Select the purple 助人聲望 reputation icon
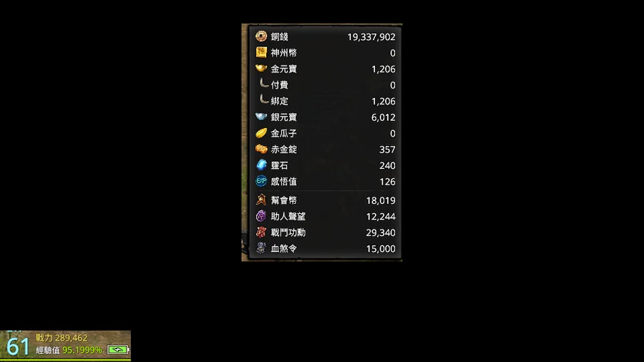This screenshot has height=362, width=644. tap(261, 216)
